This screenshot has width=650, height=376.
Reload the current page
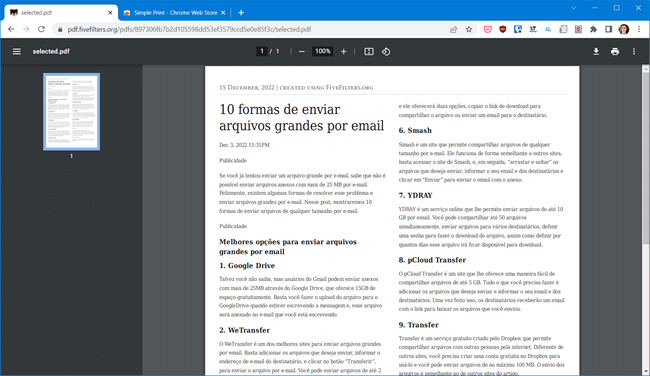(x=41, y=29)
